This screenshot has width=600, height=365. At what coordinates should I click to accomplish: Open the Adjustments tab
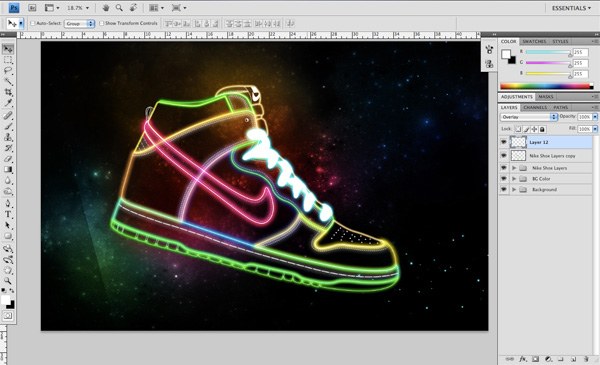tap(517, 97)
